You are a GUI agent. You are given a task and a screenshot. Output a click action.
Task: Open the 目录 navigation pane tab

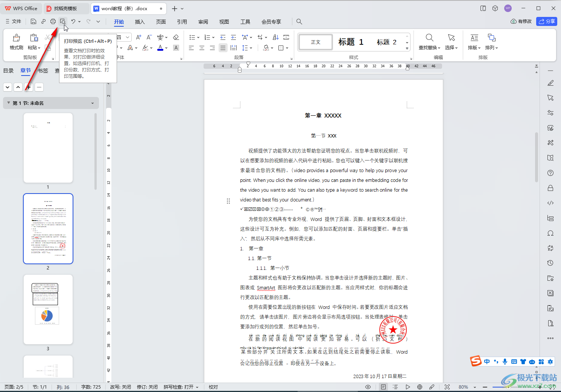click(x=8, y=71)
